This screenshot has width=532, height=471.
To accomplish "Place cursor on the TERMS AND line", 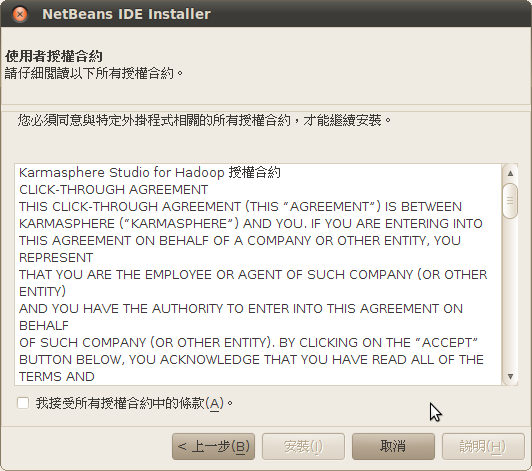I will coord(57,377).
